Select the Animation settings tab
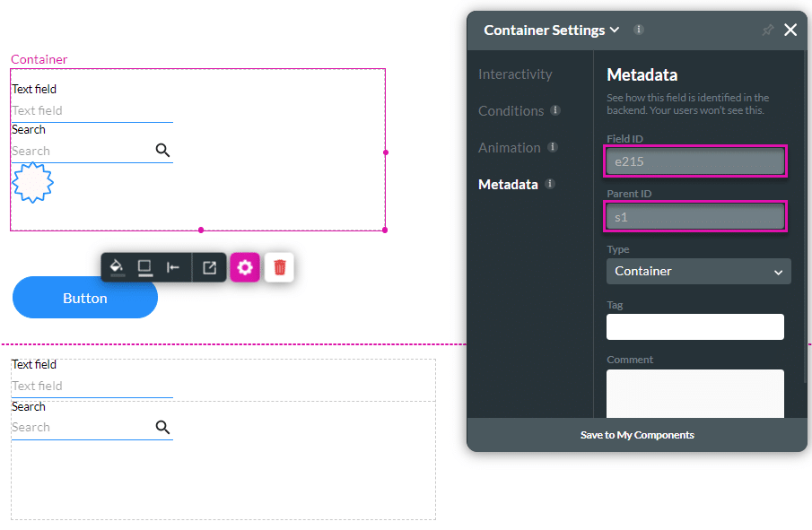This screenshot has width=812, height=530. [510, 148]
